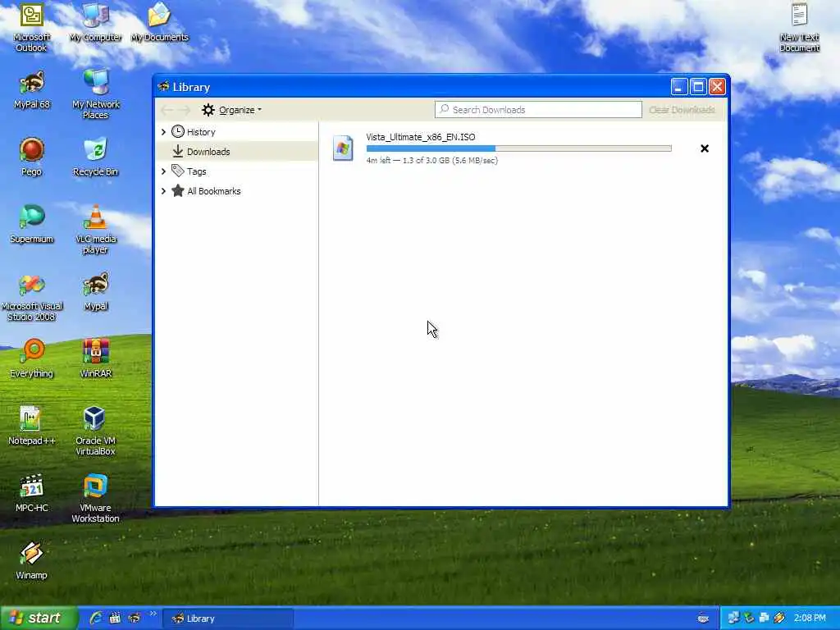
Task: Click the Clear Downloads button
Action: (x=682, y=110)
